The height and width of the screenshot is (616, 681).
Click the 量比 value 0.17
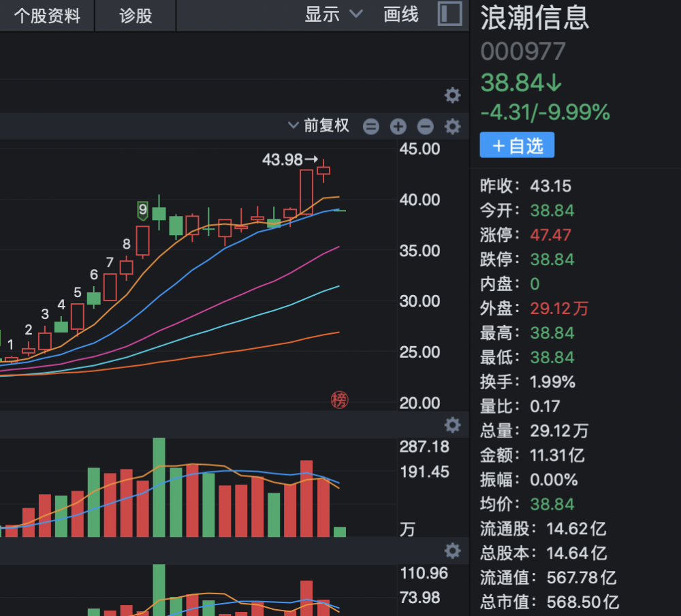pyautogui.click(x=545, y=406)
